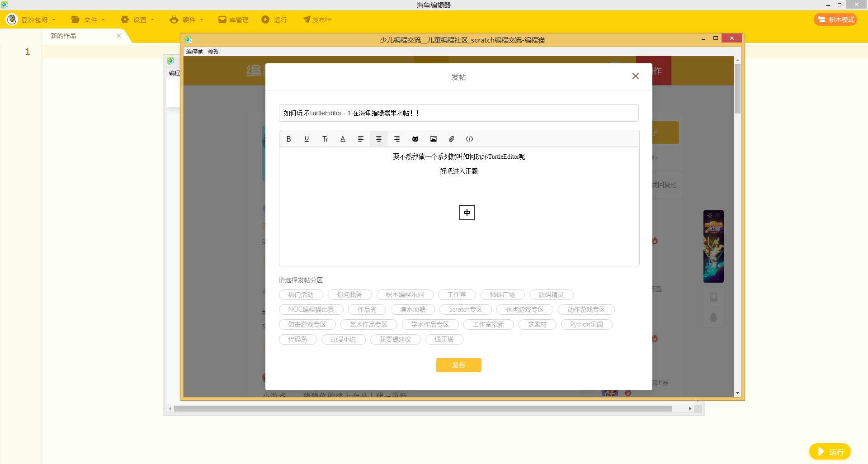Viewport: 868px width, 464px height.
Task: Open the text color picker
Action: [x=343, y=139]
